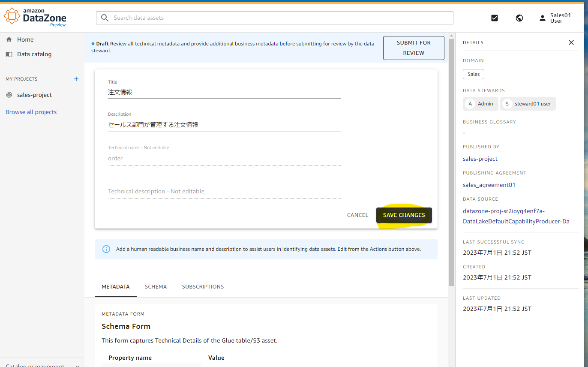Cancel the asset edit
The width and height of the screenshot is (588, 367).
coord(357,215)
